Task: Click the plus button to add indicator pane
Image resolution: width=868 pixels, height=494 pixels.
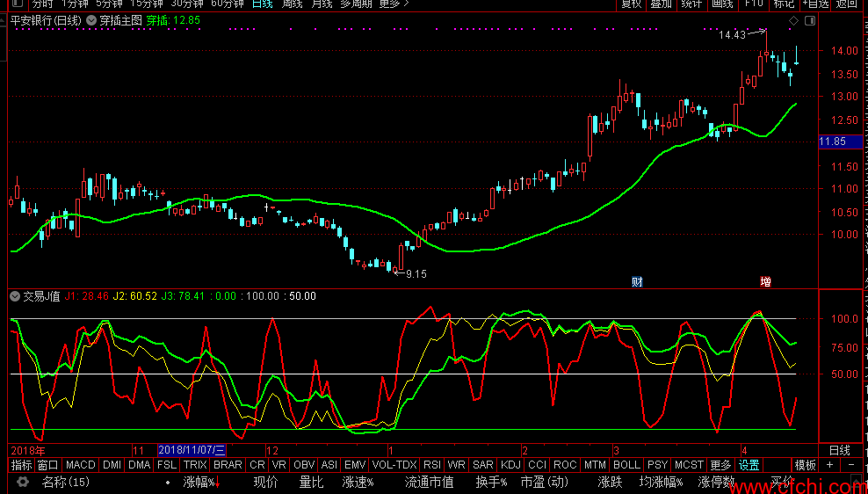Action: tap(829, 465)
